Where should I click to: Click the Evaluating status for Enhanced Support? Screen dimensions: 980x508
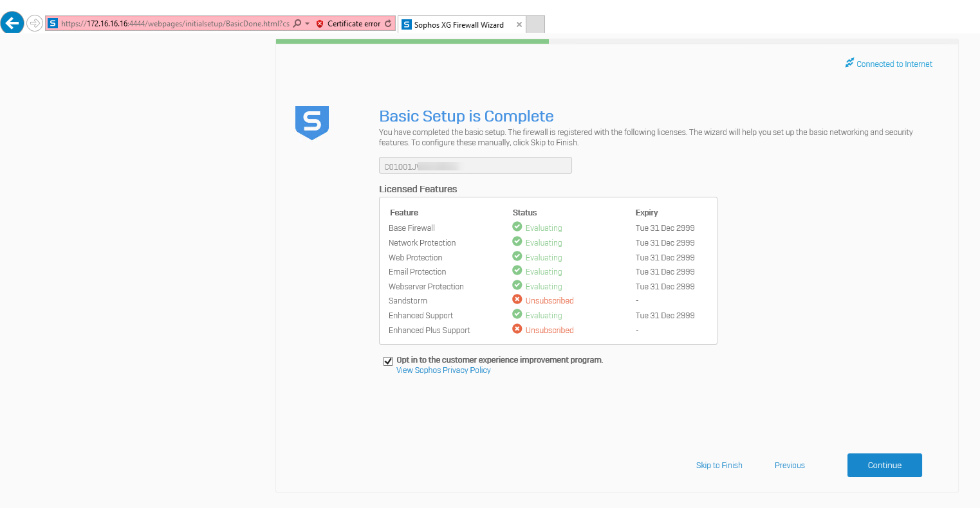coord(544,316)
